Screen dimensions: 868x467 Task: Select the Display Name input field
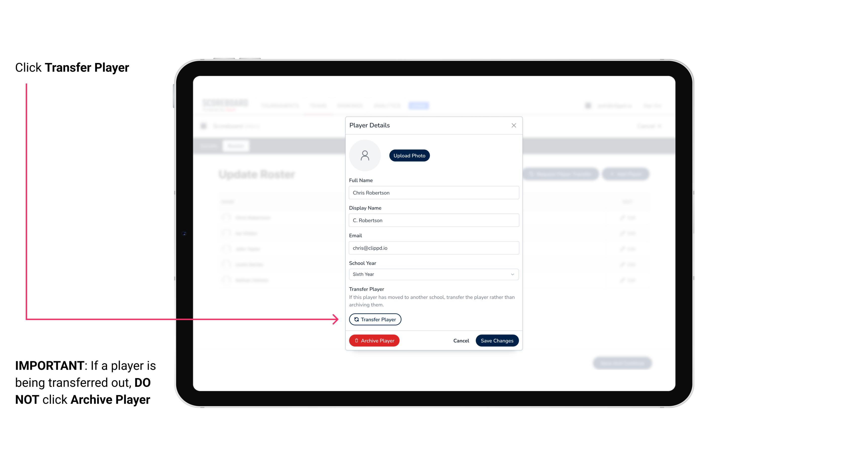[x=433, y=220]
